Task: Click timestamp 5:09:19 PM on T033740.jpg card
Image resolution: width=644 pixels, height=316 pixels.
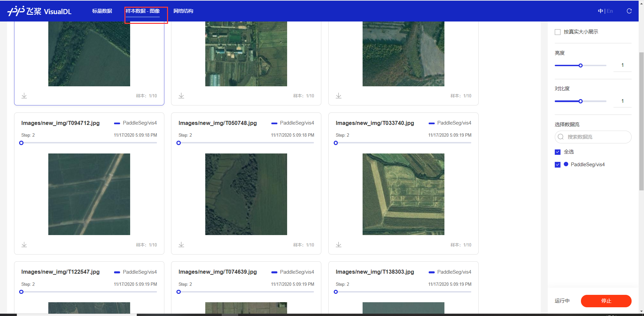Action: click(450, 135)
